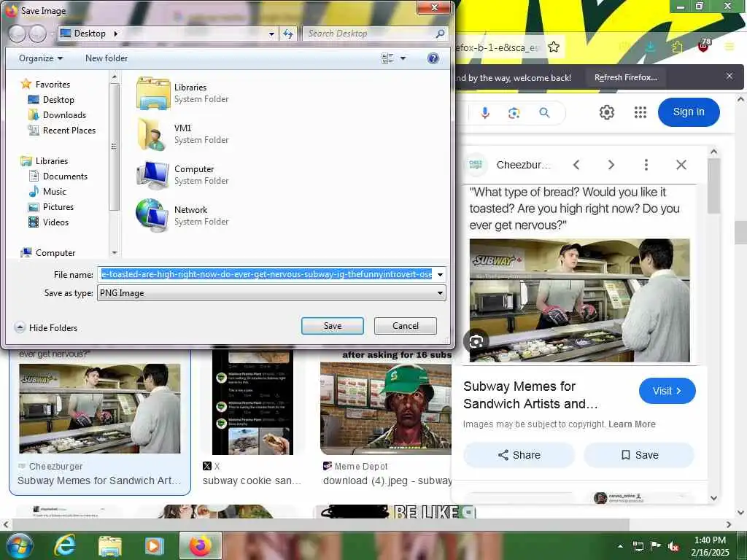Select Videos library in navigation pane

pyautogui.click(x=55, y=222)
